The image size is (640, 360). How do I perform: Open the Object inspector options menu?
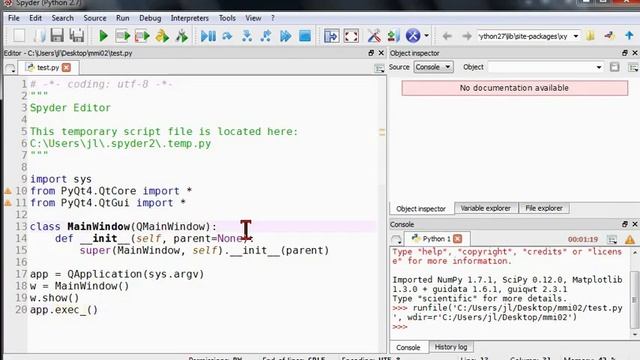(x=633, y=67)
